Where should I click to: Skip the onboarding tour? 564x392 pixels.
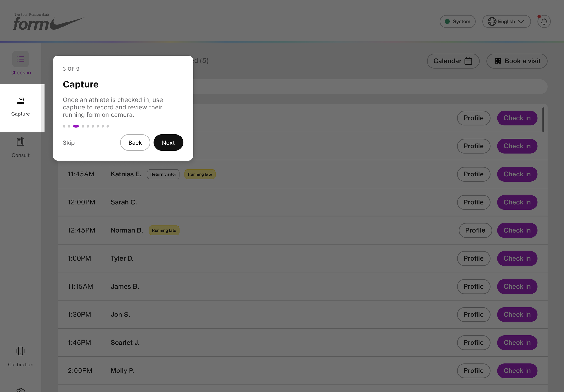click(x=69, y=143)
